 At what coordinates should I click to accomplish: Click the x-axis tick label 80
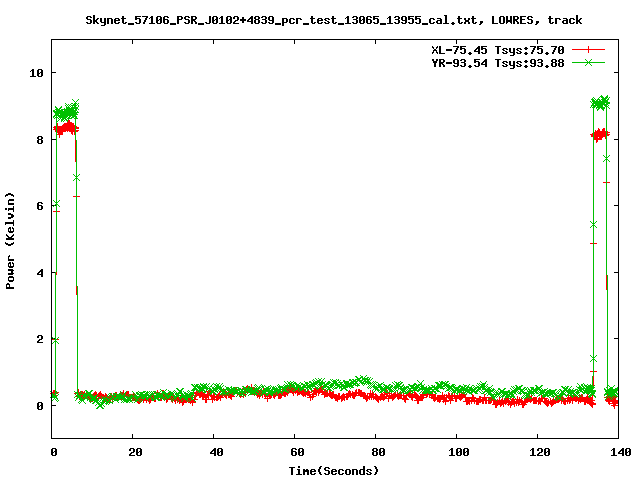point(378,452)
